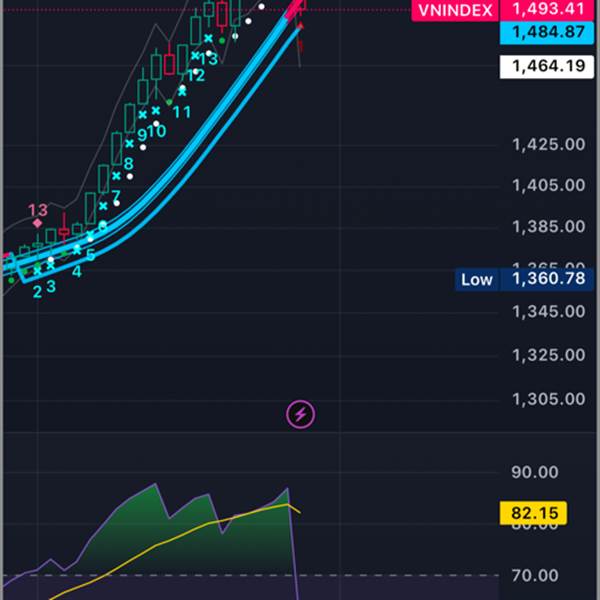Image resolution: width=600 pixels, height=600 pixels.
Task: Click the purple lightning bolt event icon
Action: click(x=300, y=414)
